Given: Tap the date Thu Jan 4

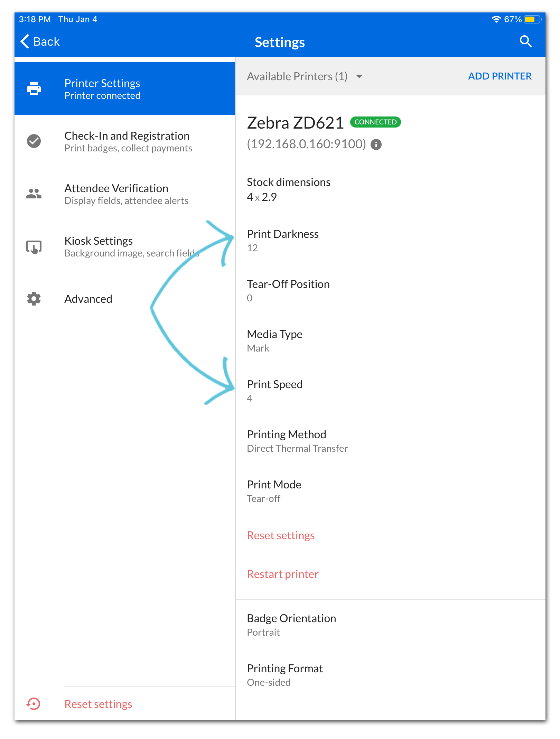Looking at the screenshot, I should click(x=78, y=19).
